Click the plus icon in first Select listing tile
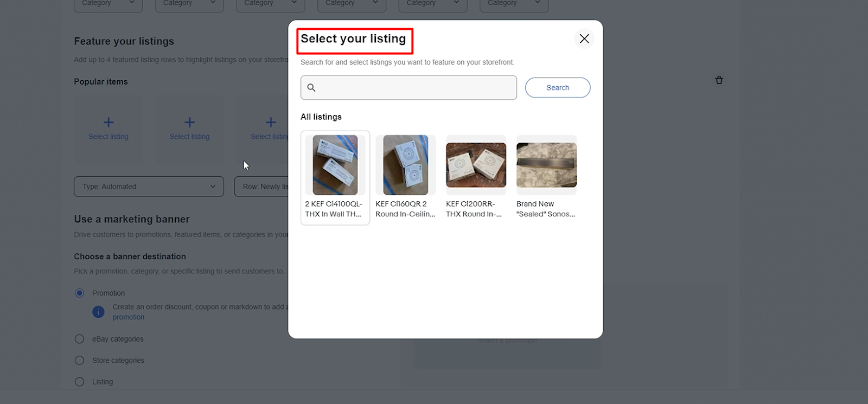868x404 pixels. tap(108, 122)
